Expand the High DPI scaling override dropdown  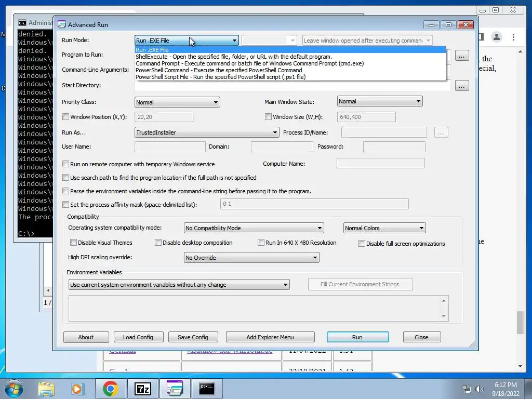coord(251,258)
